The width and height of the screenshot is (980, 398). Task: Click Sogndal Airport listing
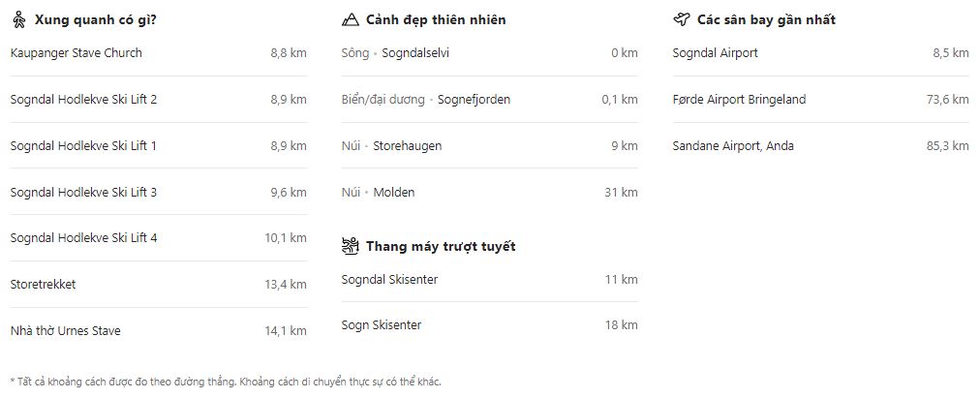[820, 53]
